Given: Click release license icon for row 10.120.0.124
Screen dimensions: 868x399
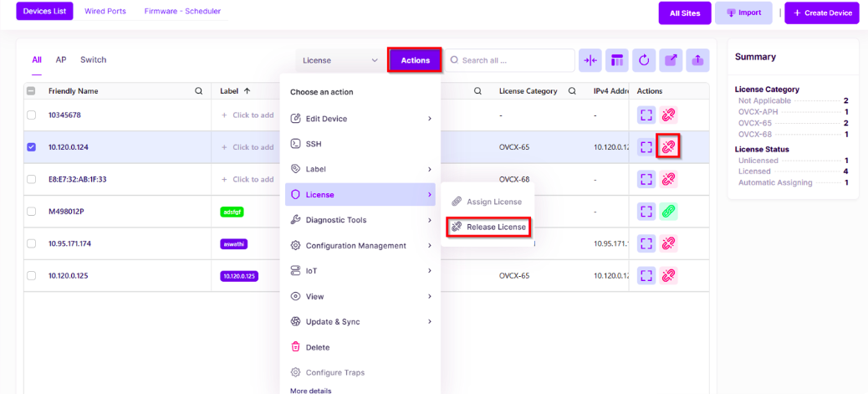Looking at the screenshot, I should pos(669,147).
